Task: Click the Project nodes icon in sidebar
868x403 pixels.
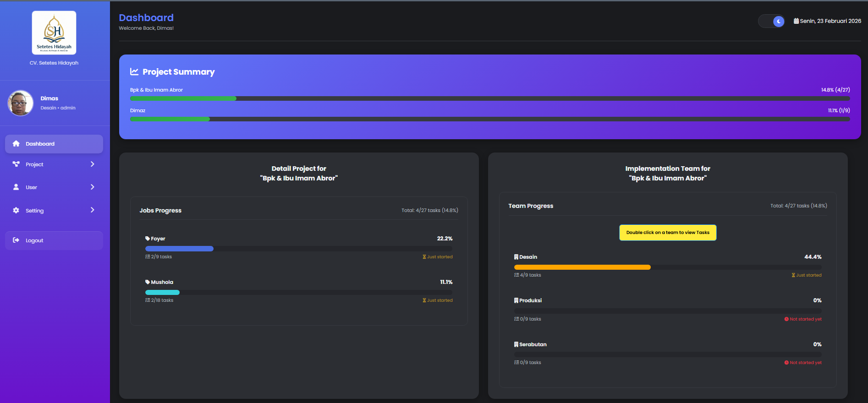Action: (16, 164)
